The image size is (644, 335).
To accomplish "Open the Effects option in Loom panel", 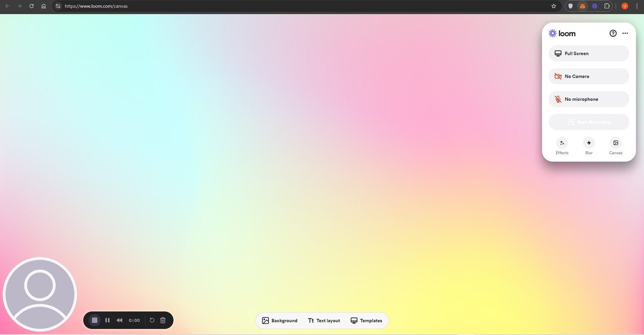I will pyautogui.click(x=562, y=143).
